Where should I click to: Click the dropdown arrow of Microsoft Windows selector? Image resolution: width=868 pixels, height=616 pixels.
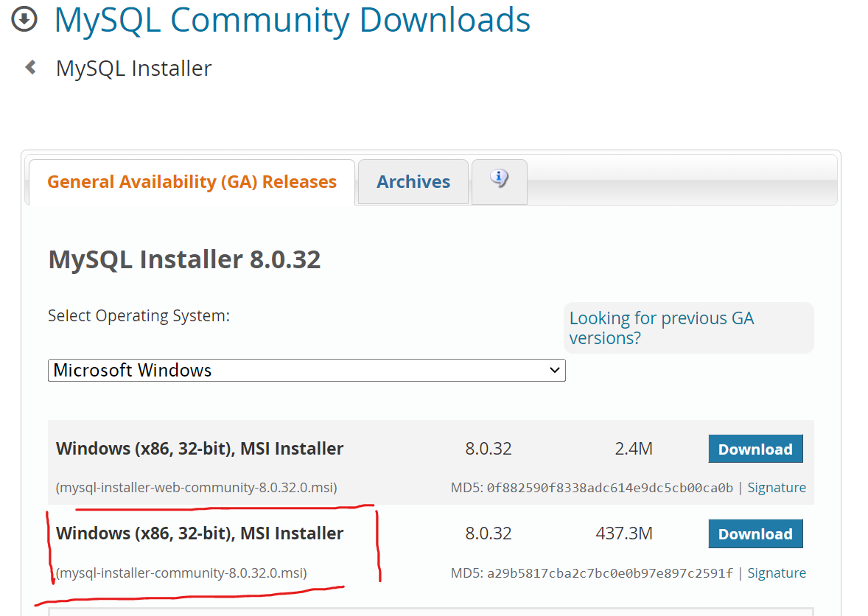(x=555, y=370)
